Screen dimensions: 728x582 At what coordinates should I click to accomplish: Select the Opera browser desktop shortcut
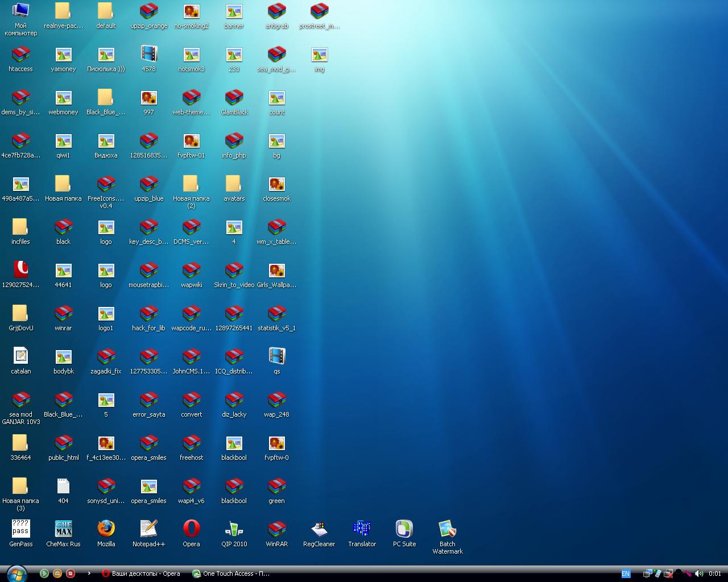point(191,529)
